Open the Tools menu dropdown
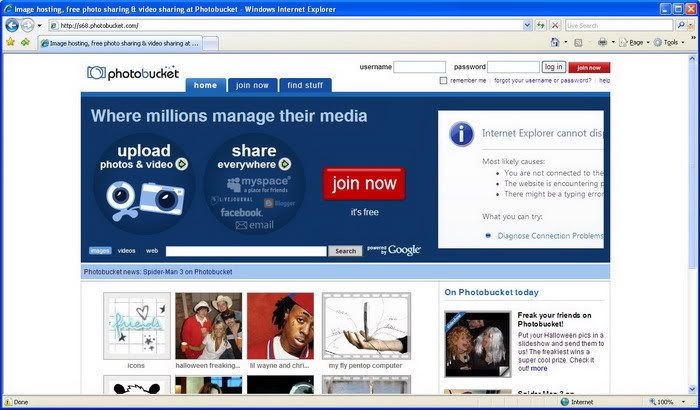The image size is (700, 410). point(668,43)
